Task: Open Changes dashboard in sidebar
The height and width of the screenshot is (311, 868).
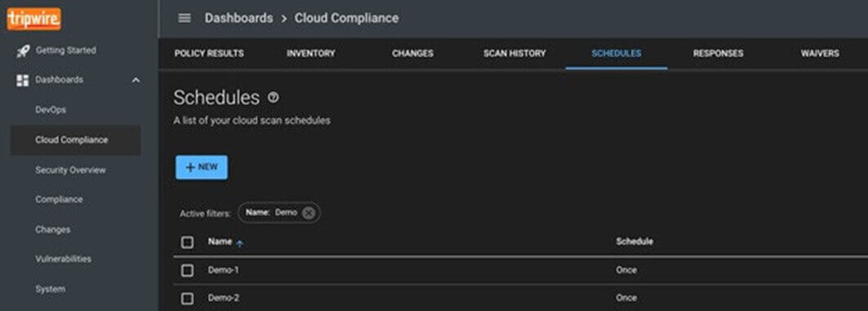Action: click(x=52, y=229)
